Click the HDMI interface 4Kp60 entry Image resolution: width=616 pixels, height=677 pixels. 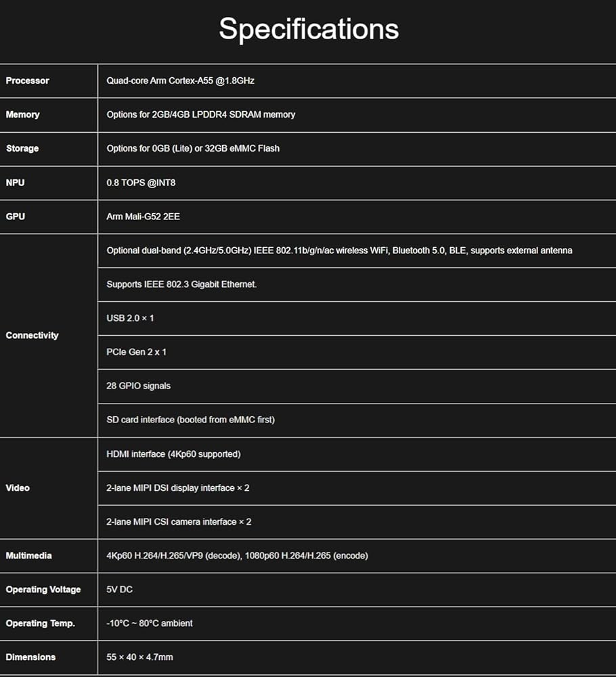click(173, 454)
